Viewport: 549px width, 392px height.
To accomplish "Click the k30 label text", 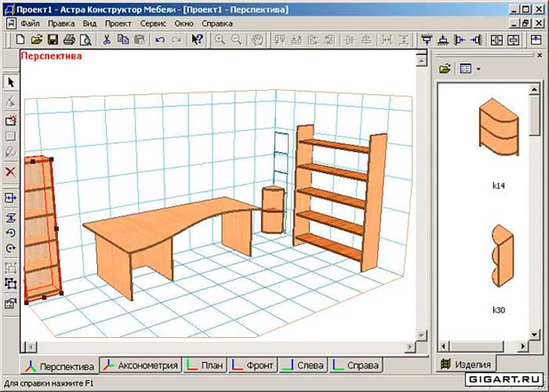I will coord(499,310).
